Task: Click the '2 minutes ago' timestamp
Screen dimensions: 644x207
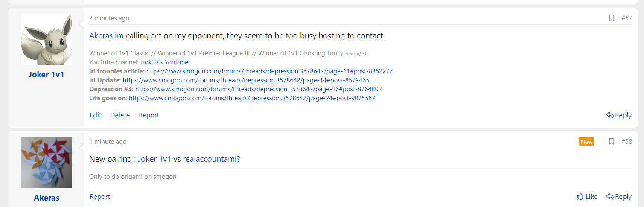Action: [x=109, y=18]
